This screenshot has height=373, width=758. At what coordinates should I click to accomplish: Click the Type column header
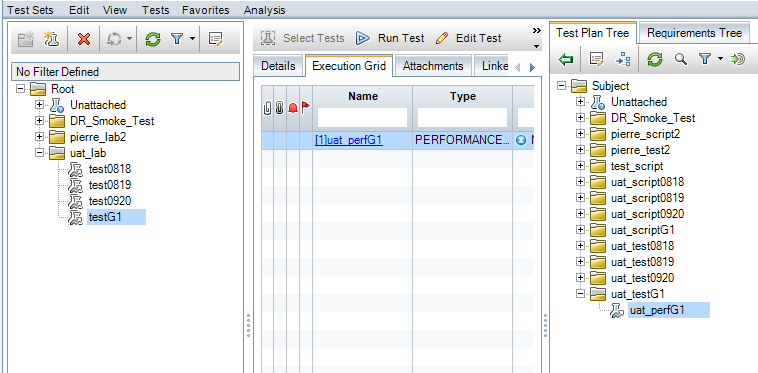463,96
